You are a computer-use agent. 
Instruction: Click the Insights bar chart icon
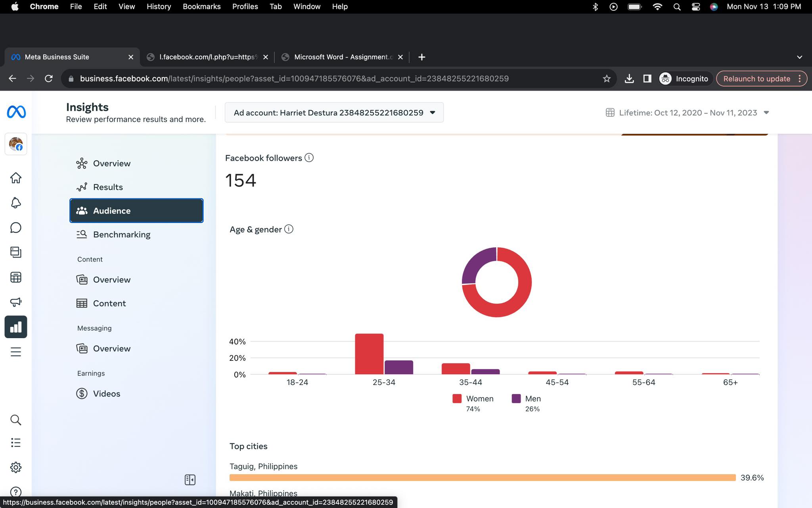pyautogui.click(x=16, y=327)
